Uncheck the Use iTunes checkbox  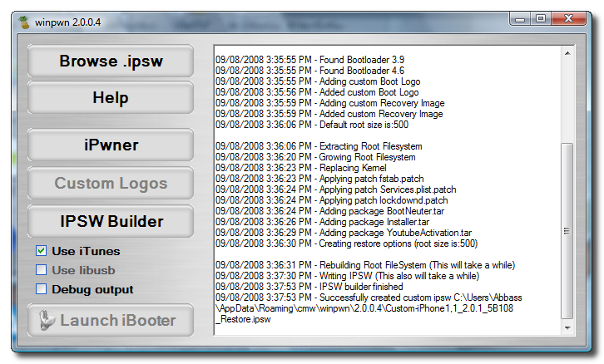pos(42,251)
